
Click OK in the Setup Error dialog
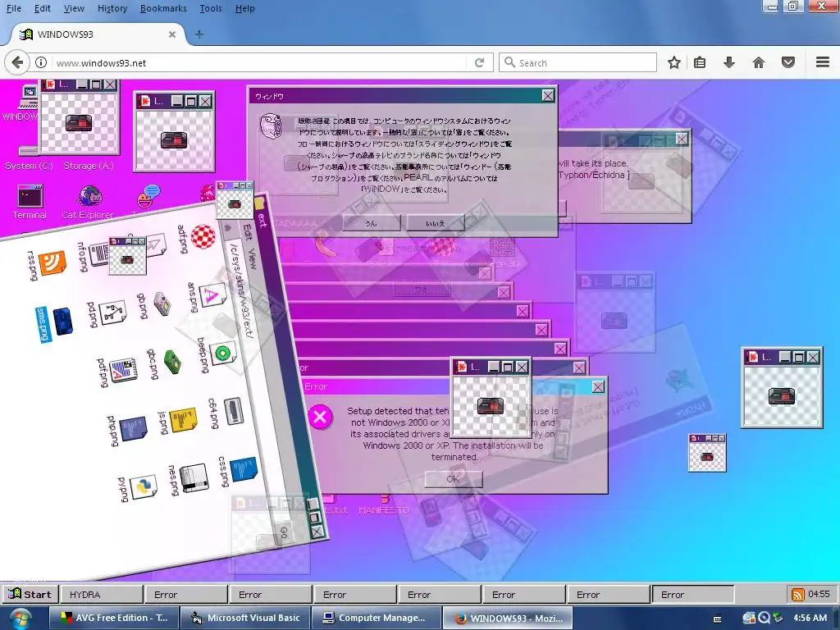click(x=453, y=479)
